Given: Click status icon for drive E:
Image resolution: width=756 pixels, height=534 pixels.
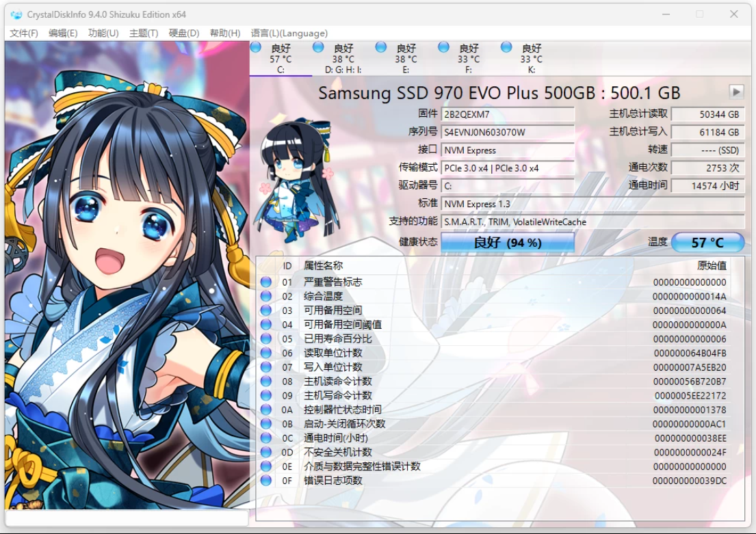Looking at the screenshot, I should pyautogui.click(x=381, y=47).
